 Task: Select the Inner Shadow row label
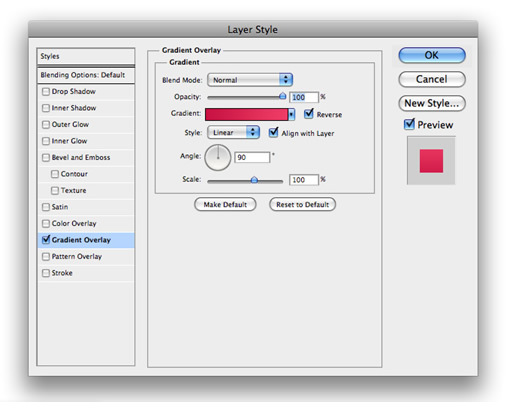coord(74,108)
